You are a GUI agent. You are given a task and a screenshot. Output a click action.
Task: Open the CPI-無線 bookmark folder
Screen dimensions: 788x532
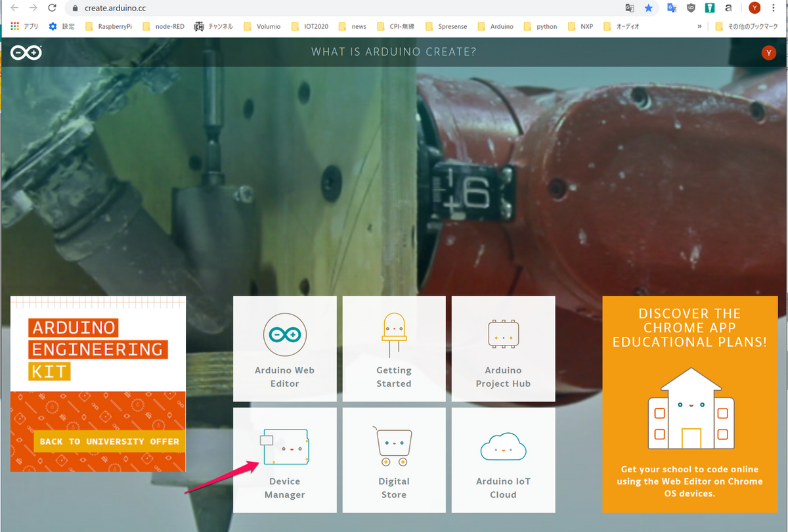[x=396, y=27]
